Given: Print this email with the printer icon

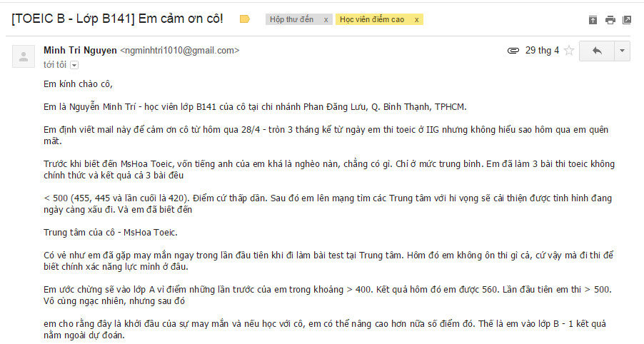Looking at the screenshot, I should click(x=610, y=20).
